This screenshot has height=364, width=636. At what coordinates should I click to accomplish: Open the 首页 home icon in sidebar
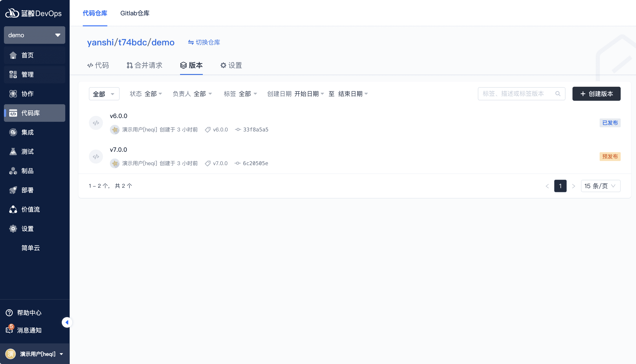click(13, 55)
